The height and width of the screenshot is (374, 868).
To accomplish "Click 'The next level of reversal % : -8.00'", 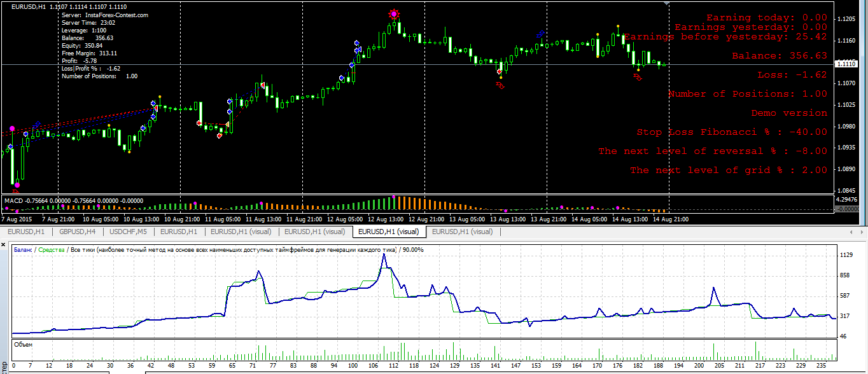I will [x=713, y=151].
